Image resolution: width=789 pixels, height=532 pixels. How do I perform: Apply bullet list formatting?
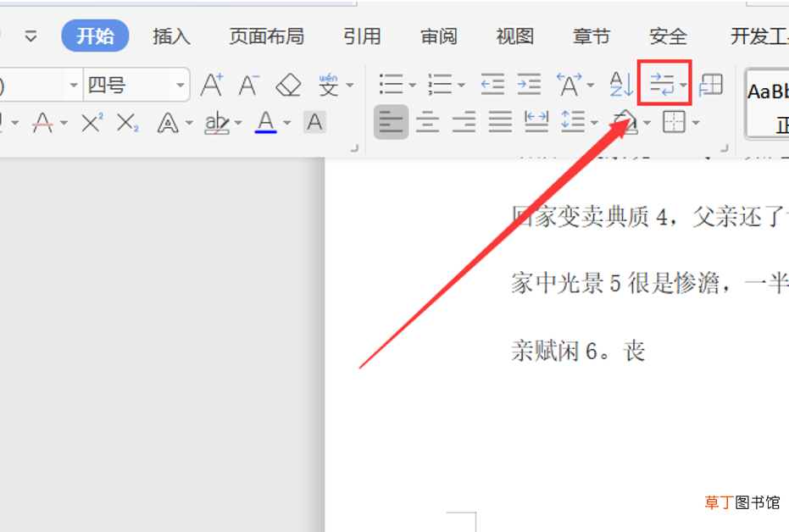(391, 84)
